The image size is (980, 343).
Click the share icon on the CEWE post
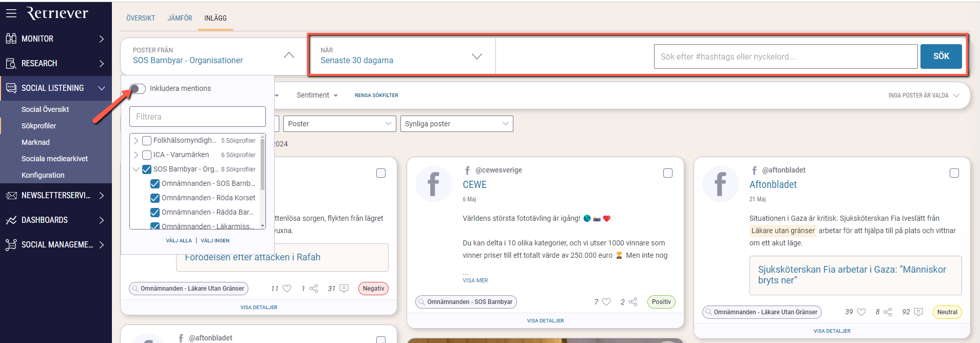[633, 302]
